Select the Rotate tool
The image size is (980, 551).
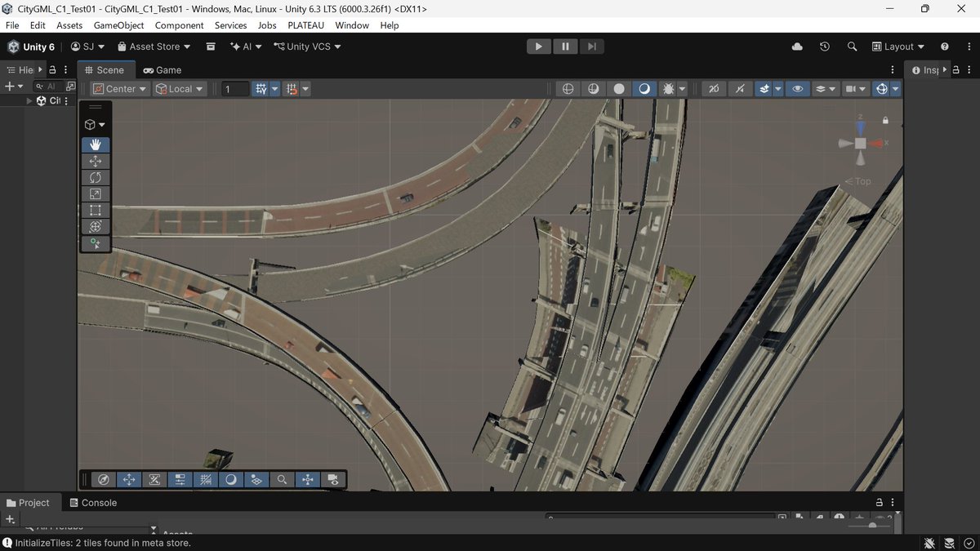point(96,177)
